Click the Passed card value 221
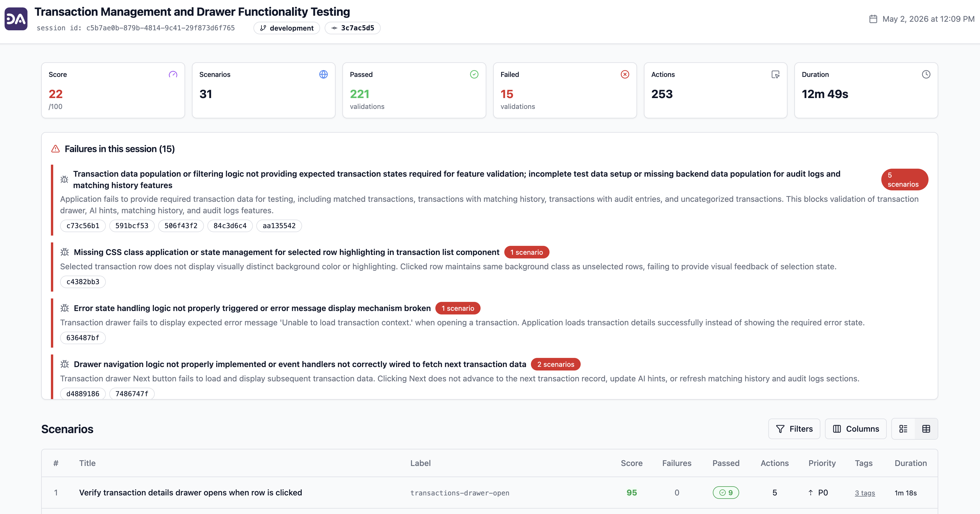This screenshot has height=514, width=980. tap(360, 94)
